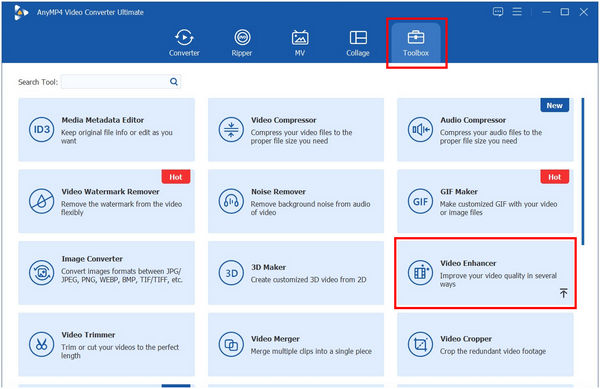
Task: Click the Video Watermark Remover droplet icon
Action: pyautogui.click(x=41, y=201)
